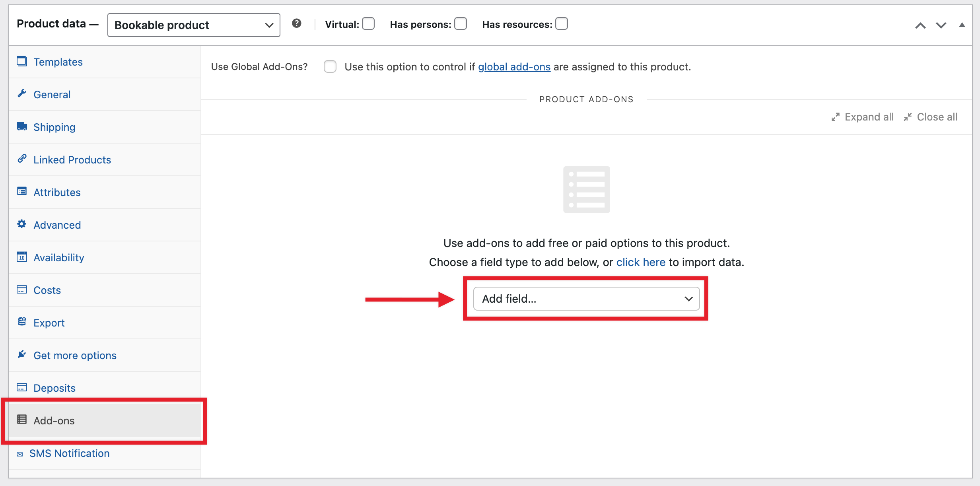
Task: Check the Has resources option
Action: coord(562,24)
